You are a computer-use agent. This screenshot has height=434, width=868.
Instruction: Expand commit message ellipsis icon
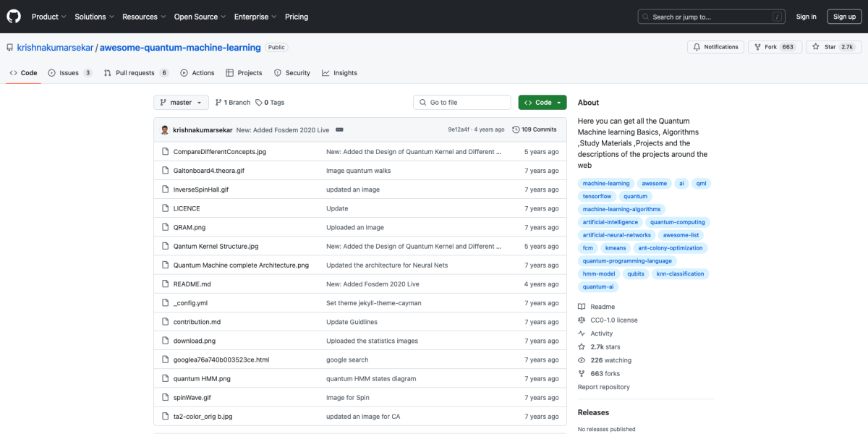tap(339, 129)
